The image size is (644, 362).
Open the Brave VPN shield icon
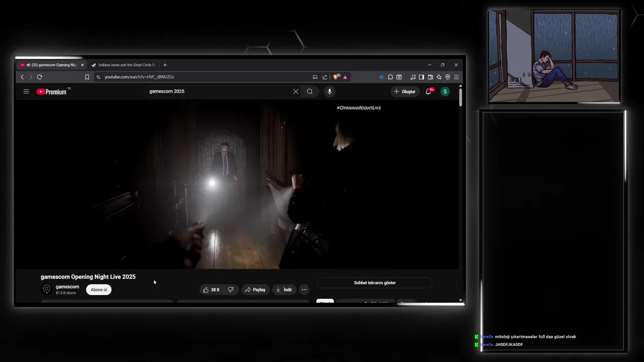tap(448, 77)
